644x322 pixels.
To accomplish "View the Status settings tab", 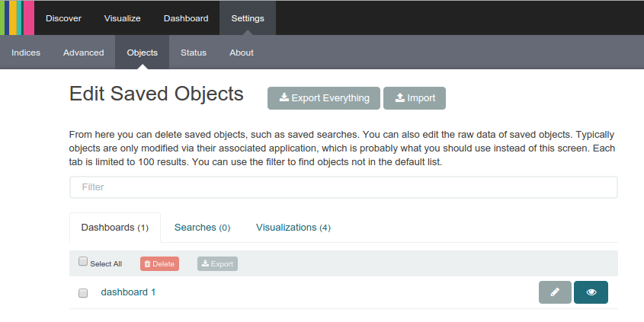I will click(194, 52).
